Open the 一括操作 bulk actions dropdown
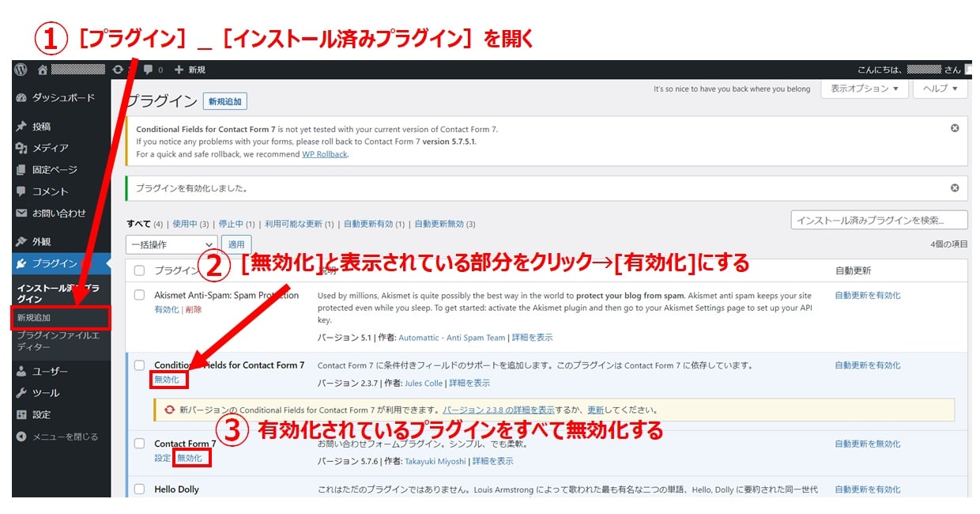The image size is (980, 514). tap(171, 244)
